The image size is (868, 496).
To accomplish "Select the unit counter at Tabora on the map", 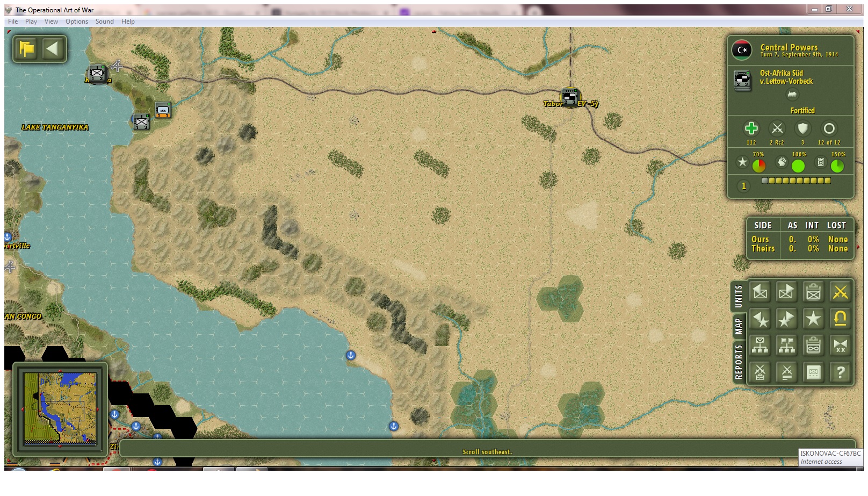I will pyautogui.click(x=569, y=97).
